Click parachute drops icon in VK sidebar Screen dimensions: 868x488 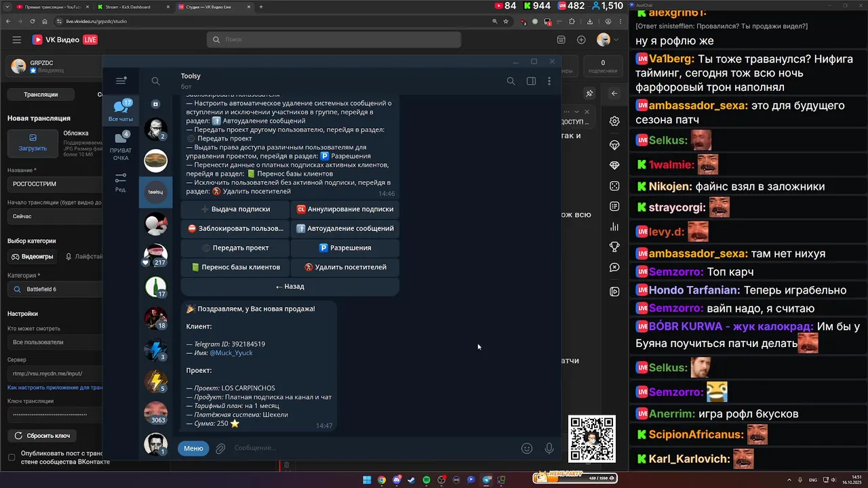point(614,146)
